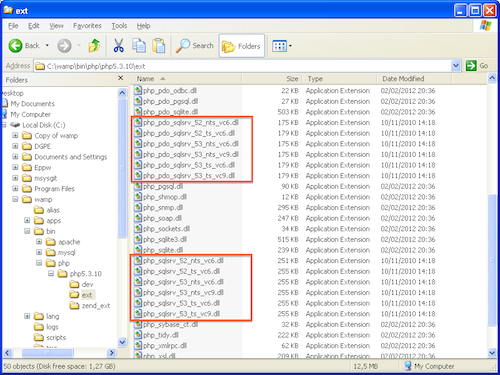Select php_pdo_odbc.dll file icon
Screen dimensions: 500x375
pos(138,90)
